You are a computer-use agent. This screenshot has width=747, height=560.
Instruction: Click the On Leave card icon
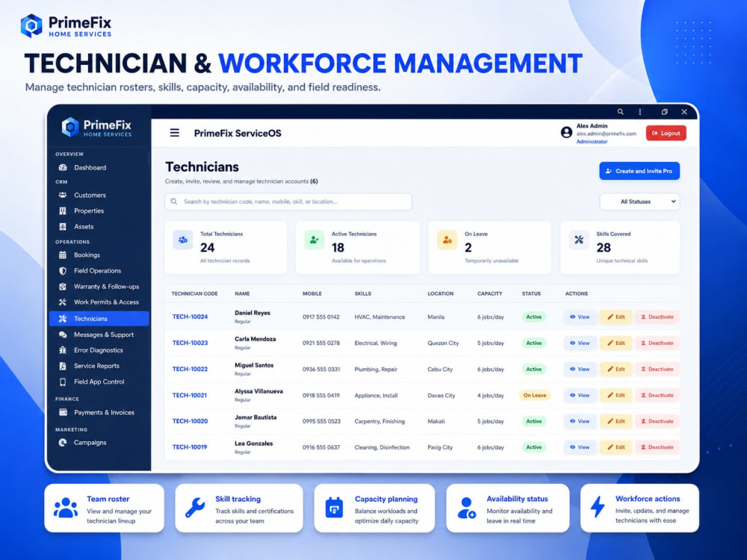click(x=447, y=240)
